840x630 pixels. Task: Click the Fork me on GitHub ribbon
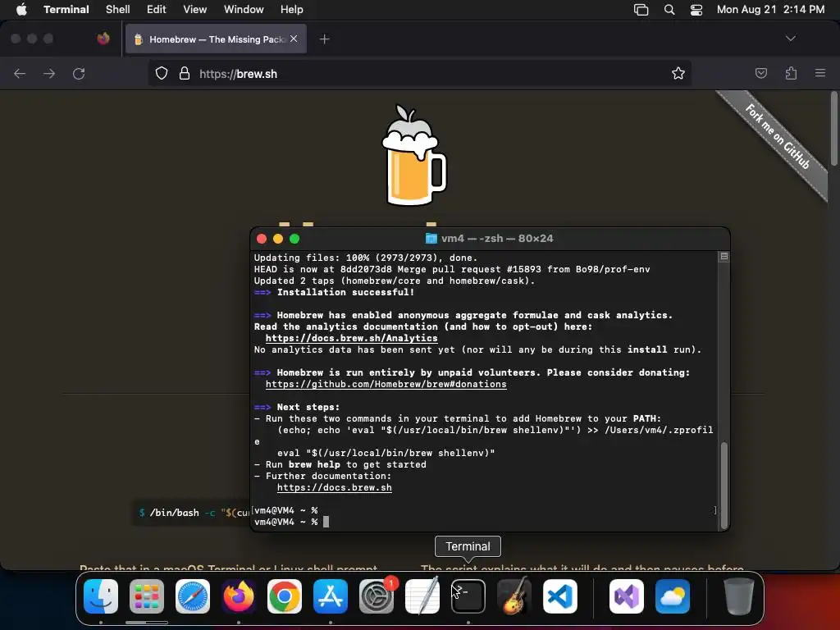tap(777, 137)
